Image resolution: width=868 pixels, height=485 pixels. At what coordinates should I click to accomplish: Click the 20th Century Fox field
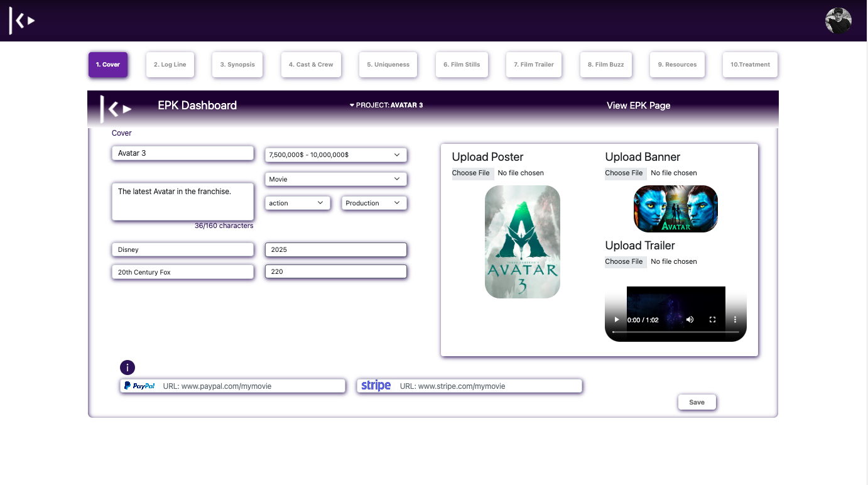coord(183,272)
